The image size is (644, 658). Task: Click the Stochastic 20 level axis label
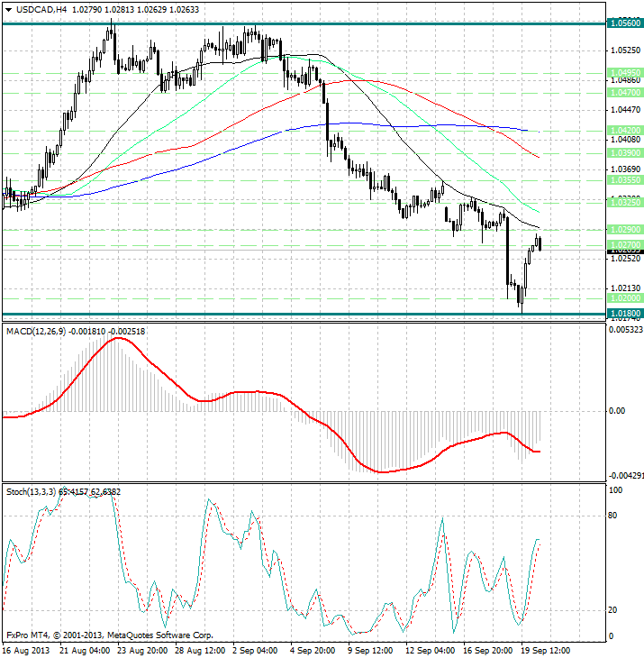tap(612, 610)
